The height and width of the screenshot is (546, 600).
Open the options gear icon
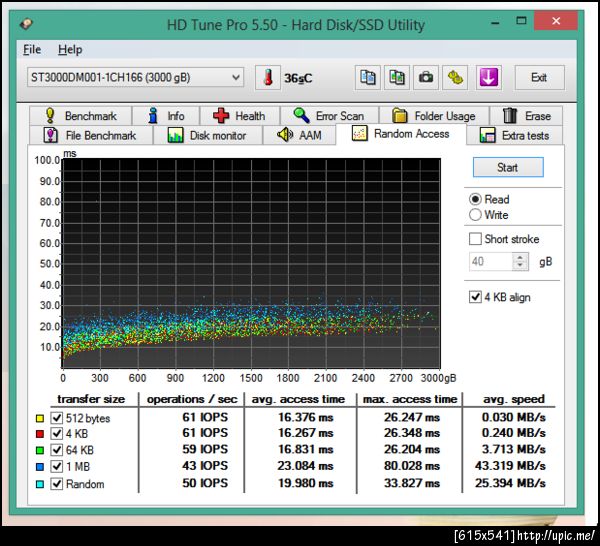455,78
